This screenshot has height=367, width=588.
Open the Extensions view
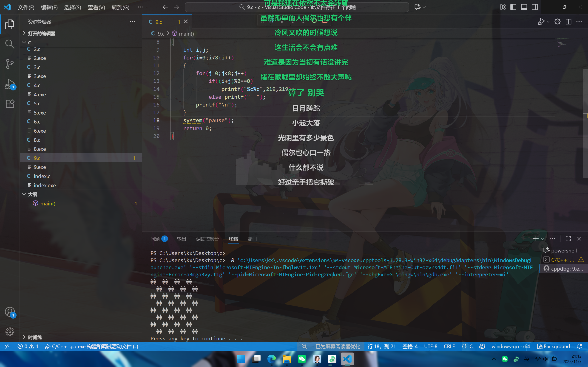[x=10, y=104]
